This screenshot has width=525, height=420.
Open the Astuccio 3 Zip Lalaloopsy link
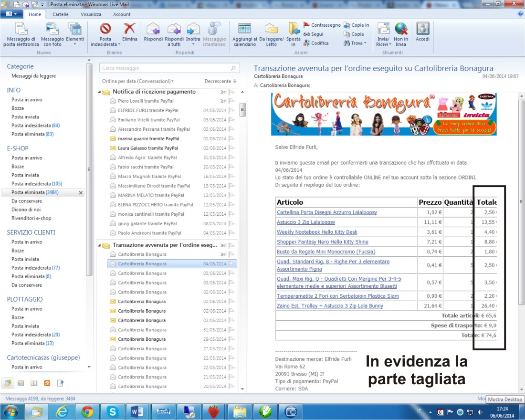[x=305, y=222]
